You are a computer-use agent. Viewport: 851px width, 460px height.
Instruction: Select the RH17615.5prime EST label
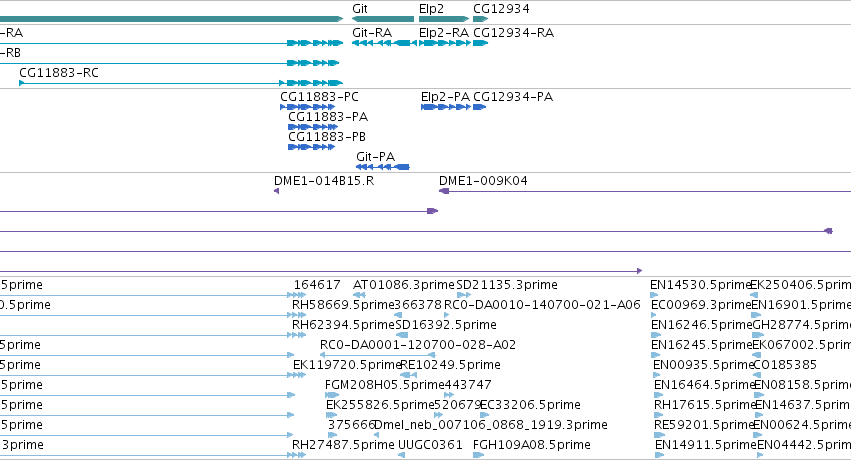click(705, 405)
